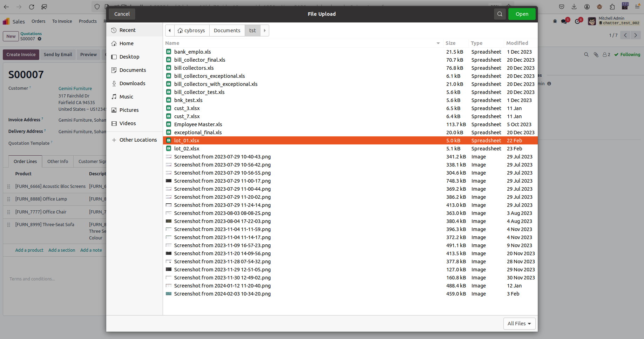
Task: Open the All Files filter dropdown
Action: point(519,324)
